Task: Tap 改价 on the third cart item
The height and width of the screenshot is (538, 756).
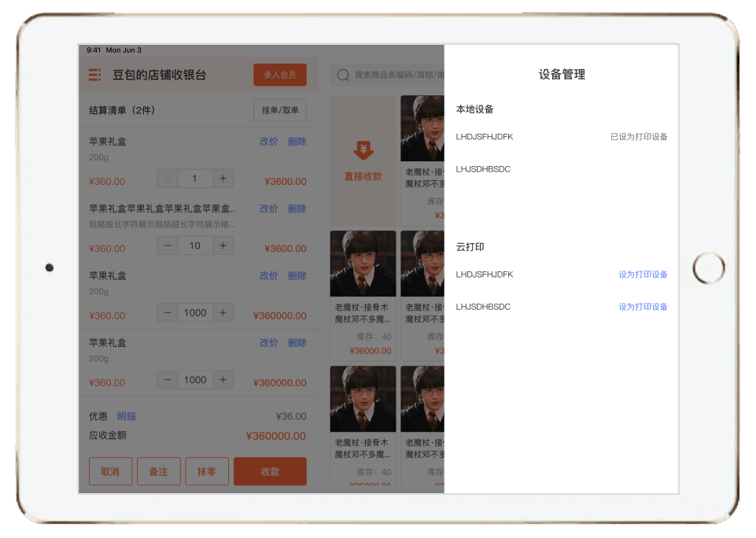Action: coord(268,276)
